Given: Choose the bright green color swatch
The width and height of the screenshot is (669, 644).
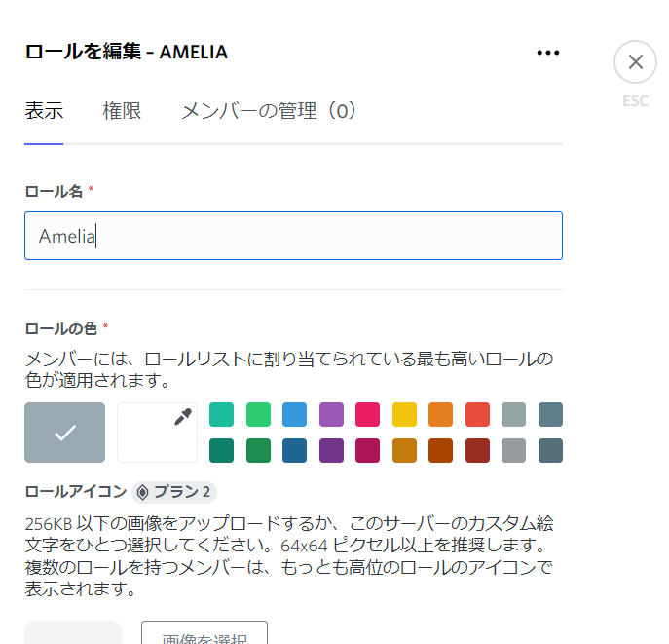Looking at the screenshot, I should (x=259, y=414).
